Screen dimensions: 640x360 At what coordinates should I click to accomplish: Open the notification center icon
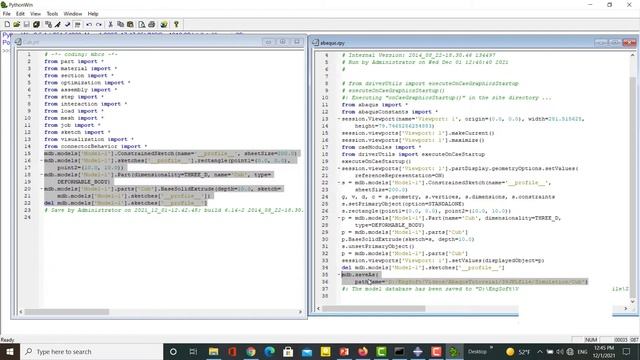coord(627,351)
